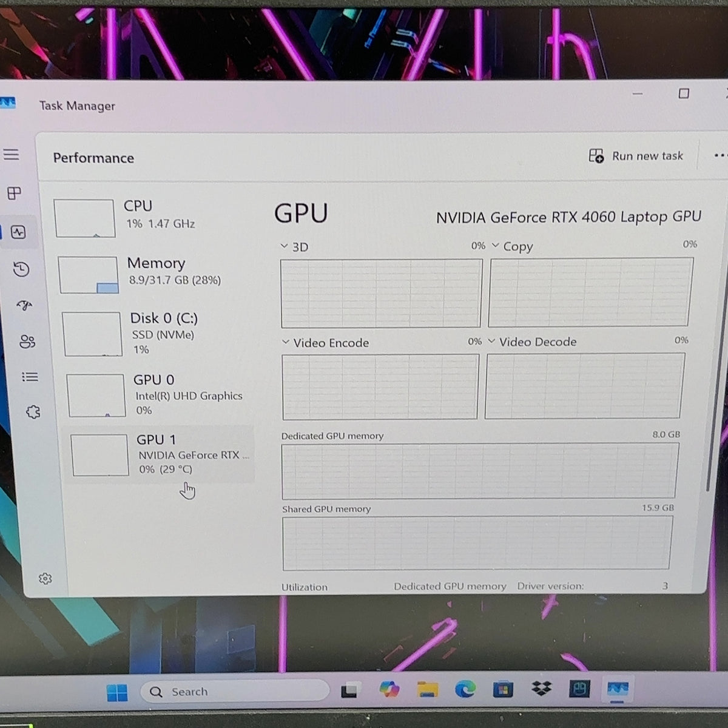The image size is (728, 728).
Task: Open Dropbox from the taskbar
Action: tap(541, 689)
